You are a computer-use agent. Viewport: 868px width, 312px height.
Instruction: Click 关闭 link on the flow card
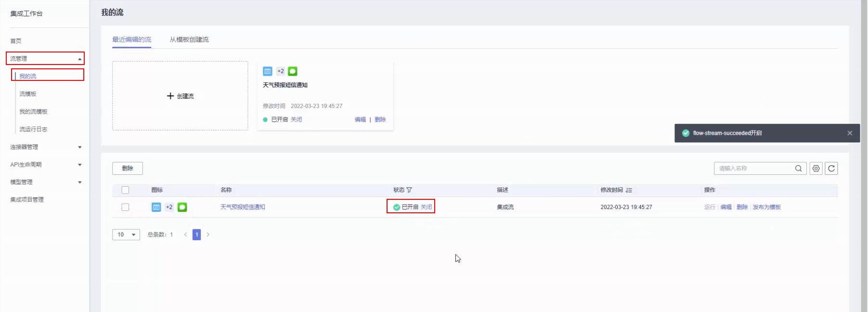pyautogui.click(x=296, y=119)
